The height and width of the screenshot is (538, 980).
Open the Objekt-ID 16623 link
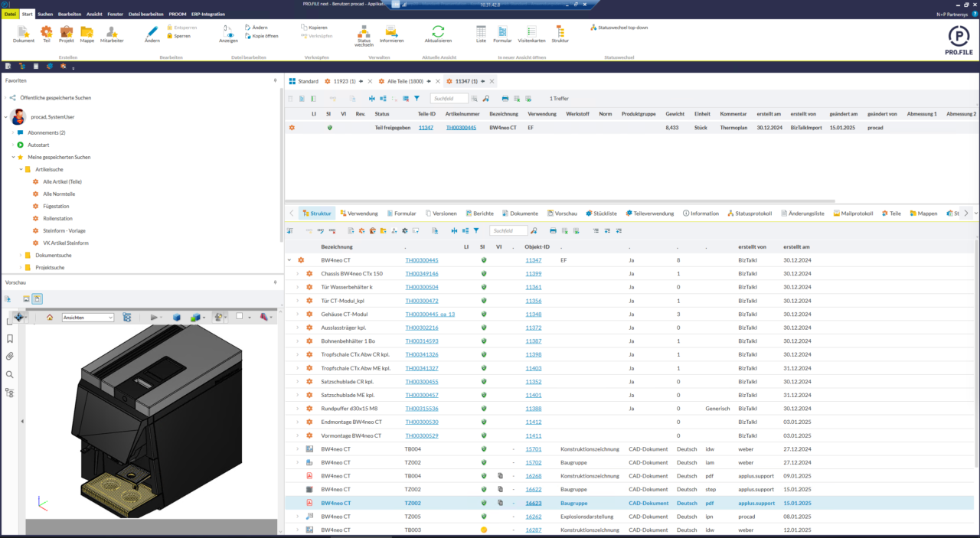[x=534, y=503]
